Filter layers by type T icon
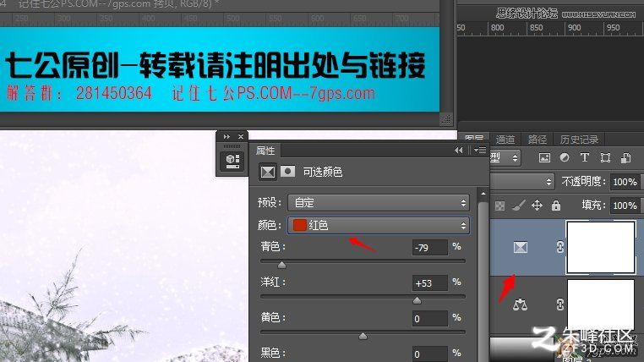Image resolution: width=644 pixels, height=362 pixels. point(585,158)
